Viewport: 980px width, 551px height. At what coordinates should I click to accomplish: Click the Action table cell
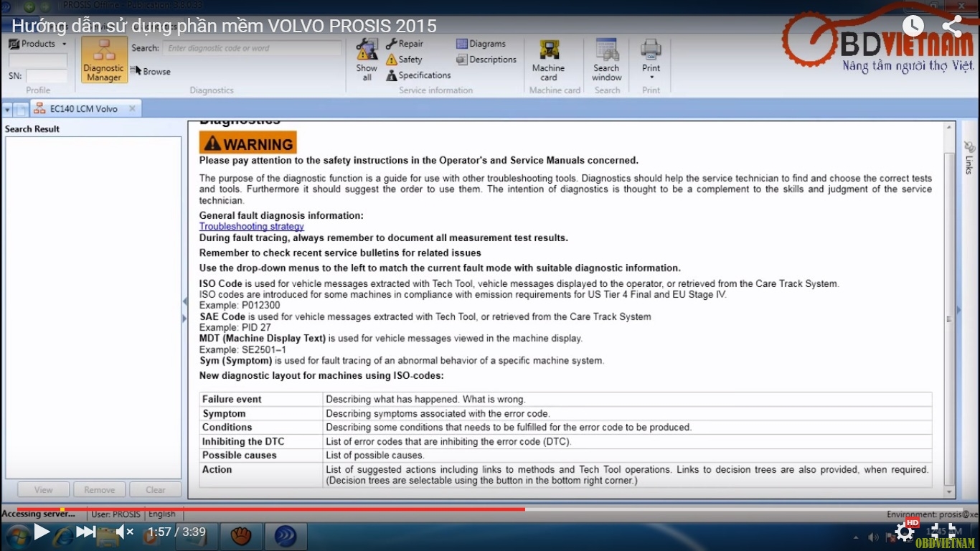(x=261, y=475)
